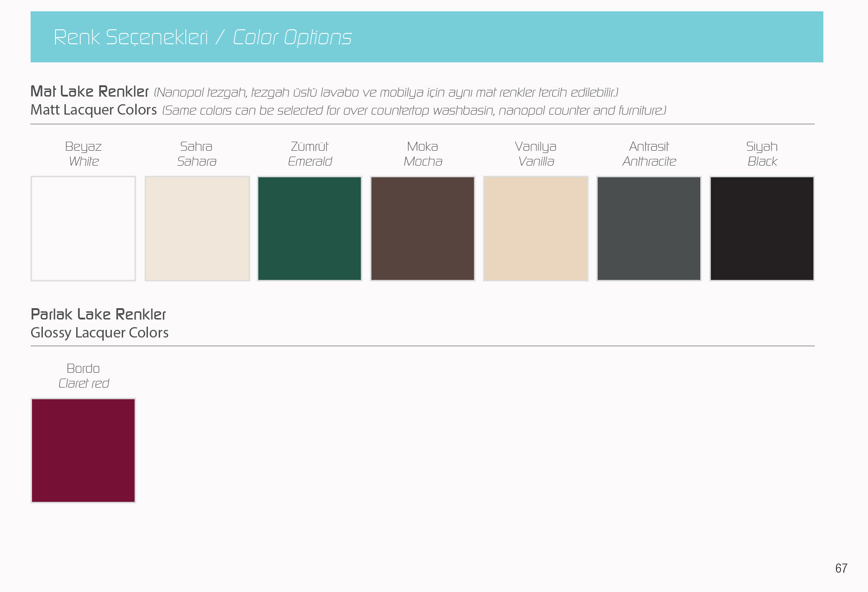Screen dimensions: 868x592
Task: Click the 'Bordo' label text
Action: tap(83, 368)
